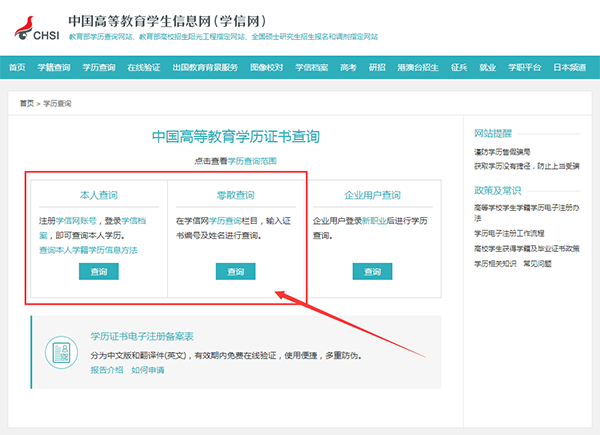Click 查询 button under 企业用户查询
Viewport: 600px width, 435px height.
tap(372, 272)
